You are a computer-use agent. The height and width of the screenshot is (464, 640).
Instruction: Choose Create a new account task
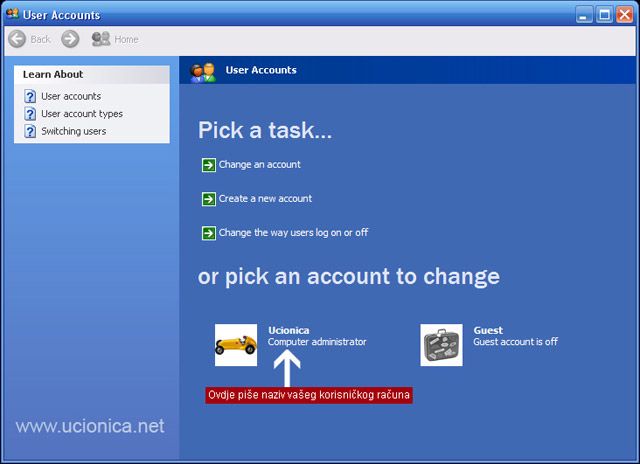pos(266,199)
